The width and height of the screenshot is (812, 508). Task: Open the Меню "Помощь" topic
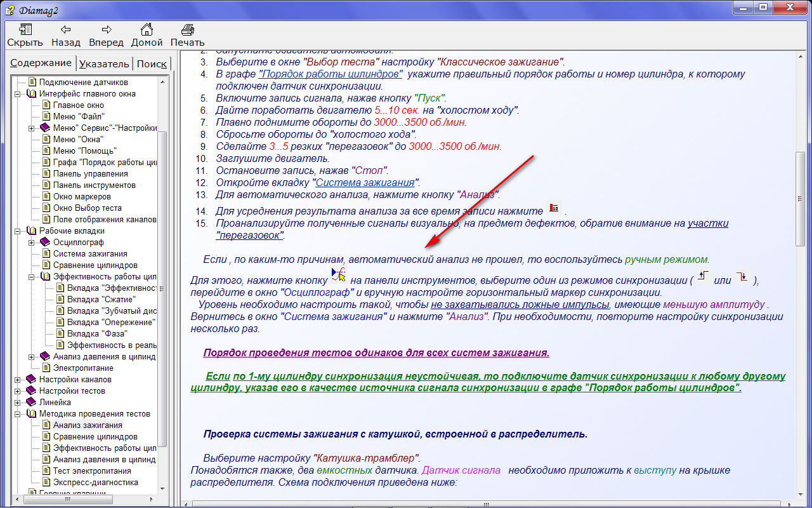point(85,151)
